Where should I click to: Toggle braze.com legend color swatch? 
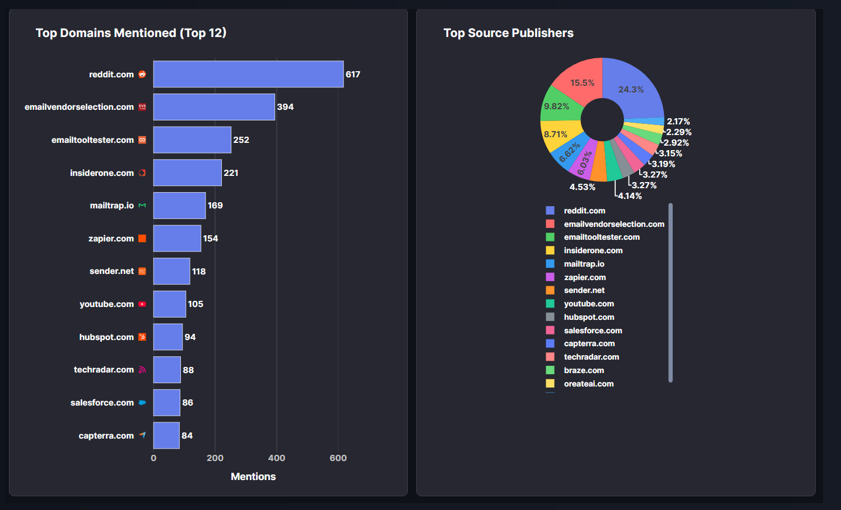pos(550,370)
